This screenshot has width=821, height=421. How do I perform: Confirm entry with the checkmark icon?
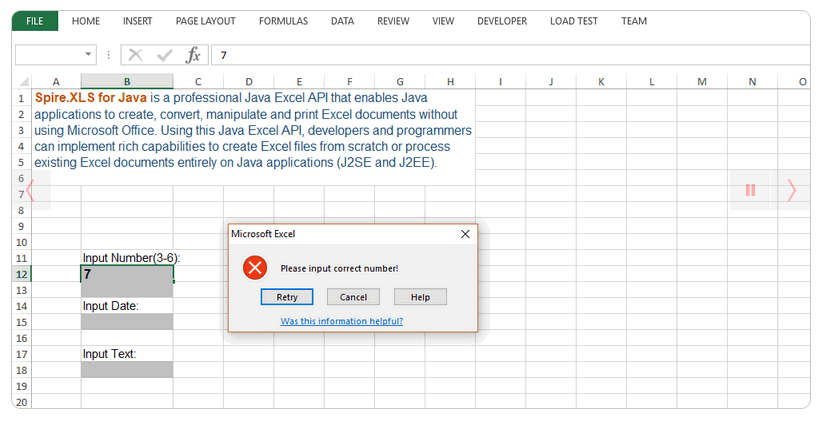tap(164, 55)
